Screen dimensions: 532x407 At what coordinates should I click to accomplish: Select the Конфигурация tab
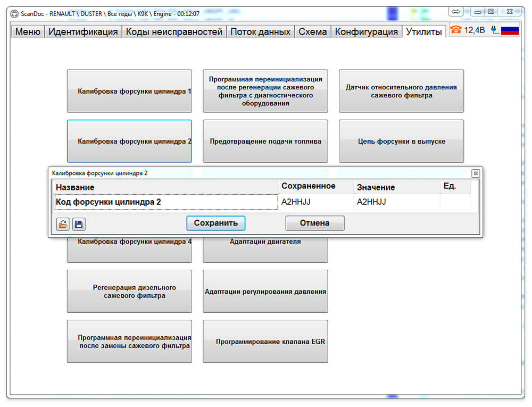pyautogui.click(x=367, y=32)
